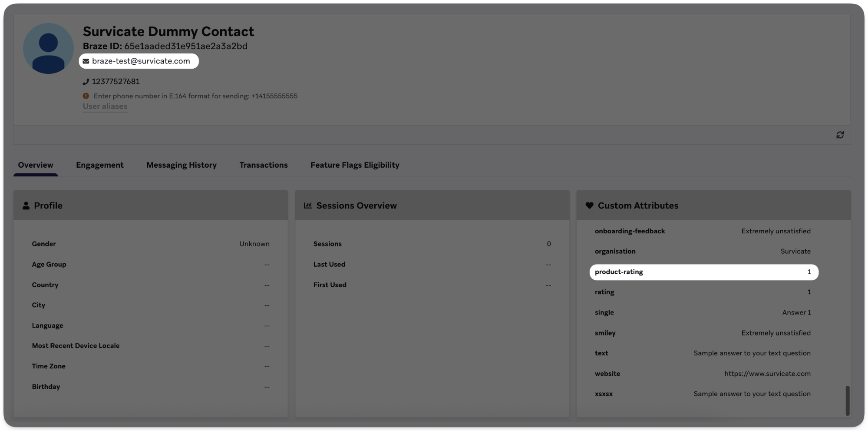Viewport: 868px width, 431px height.
Task: Click the warning icon about E.164 phone format
Action: [86, 96]
